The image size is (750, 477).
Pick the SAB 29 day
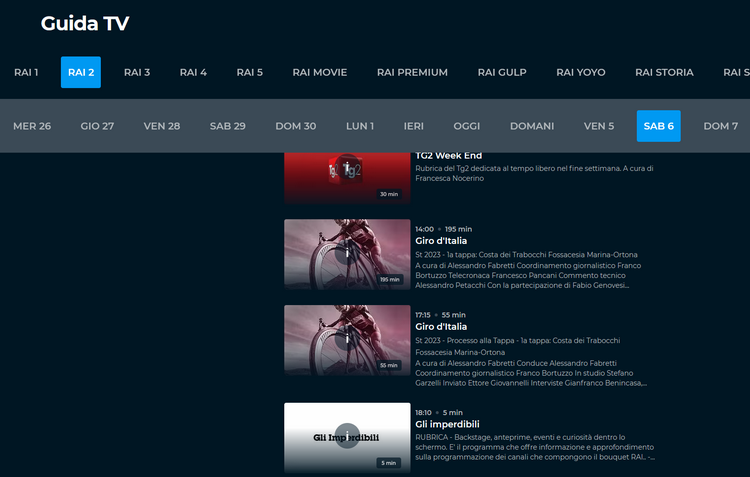pos(228,126)
